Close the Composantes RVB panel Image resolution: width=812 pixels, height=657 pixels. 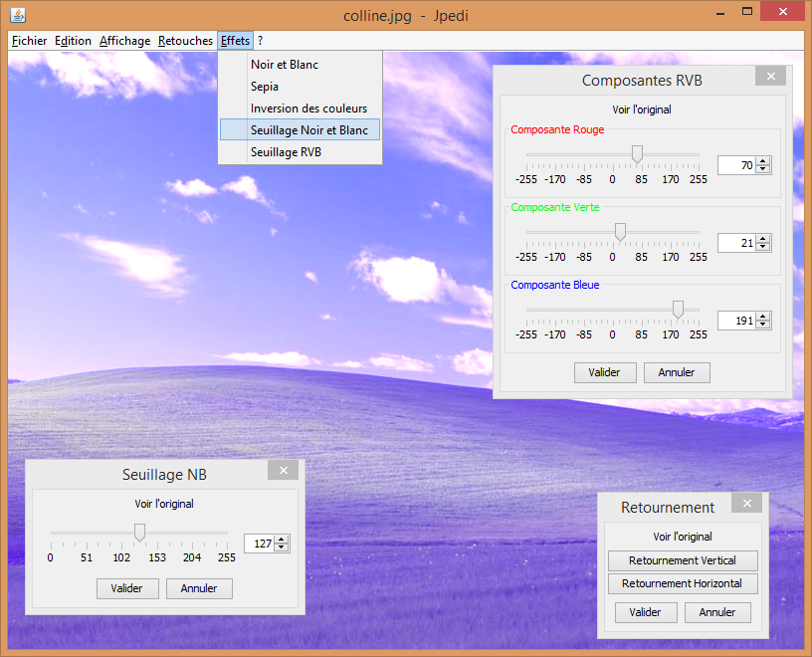770,77
